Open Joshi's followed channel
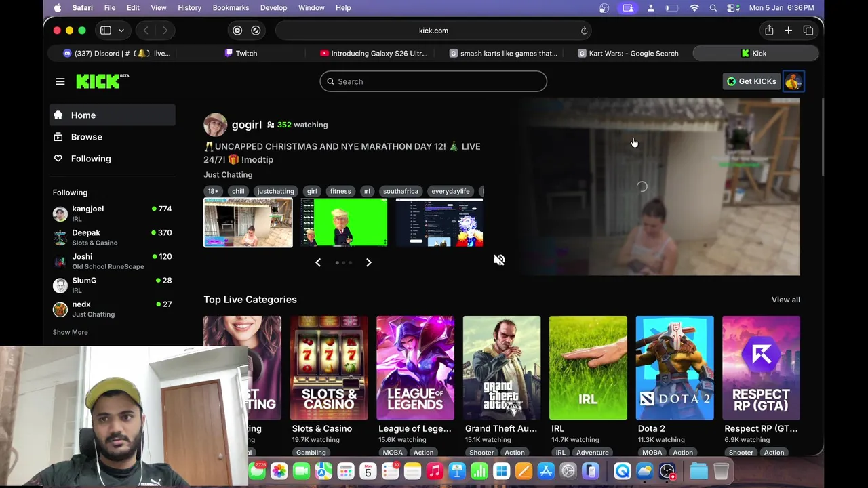 (113, 261)
